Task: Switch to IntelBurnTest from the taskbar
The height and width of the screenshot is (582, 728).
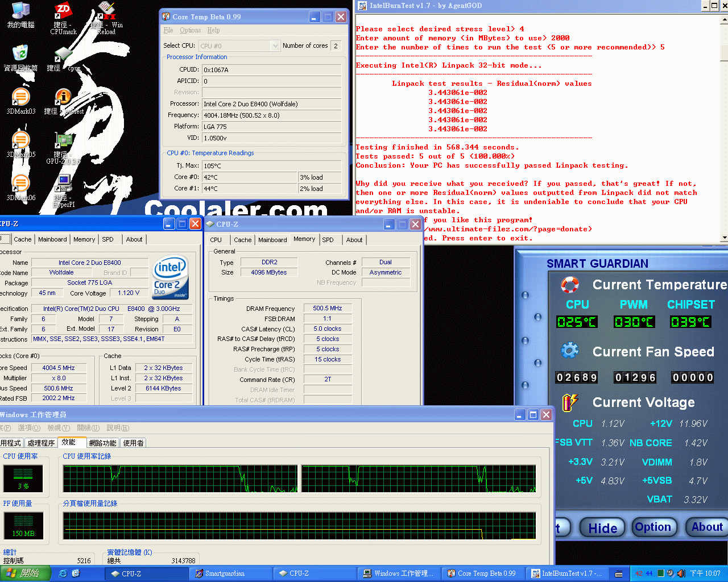Action: [x=566, y=573]
